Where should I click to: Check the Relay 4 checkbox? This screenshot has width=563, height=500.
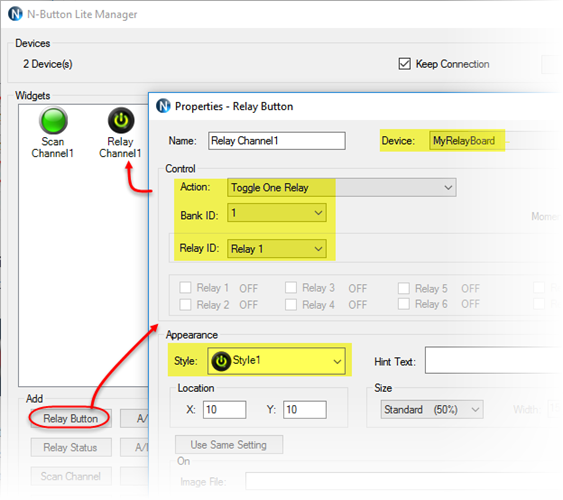point(291,305)
